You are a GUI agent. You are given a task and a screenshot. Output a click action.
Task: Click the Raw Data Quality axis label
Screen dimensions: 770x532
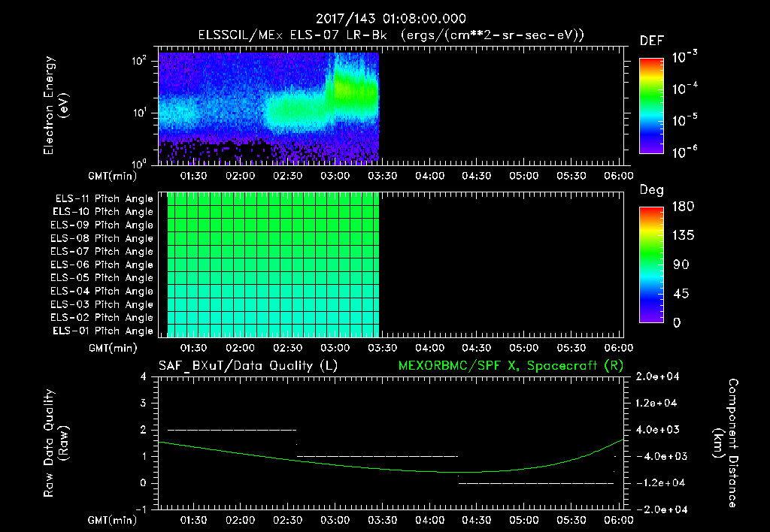click(56, 443)
